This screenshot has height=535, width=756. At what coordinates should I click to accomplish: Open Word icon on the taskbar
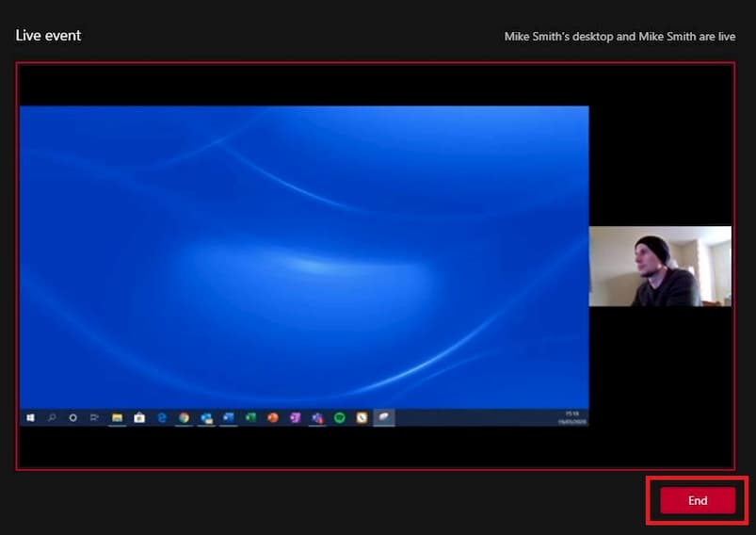229,418
